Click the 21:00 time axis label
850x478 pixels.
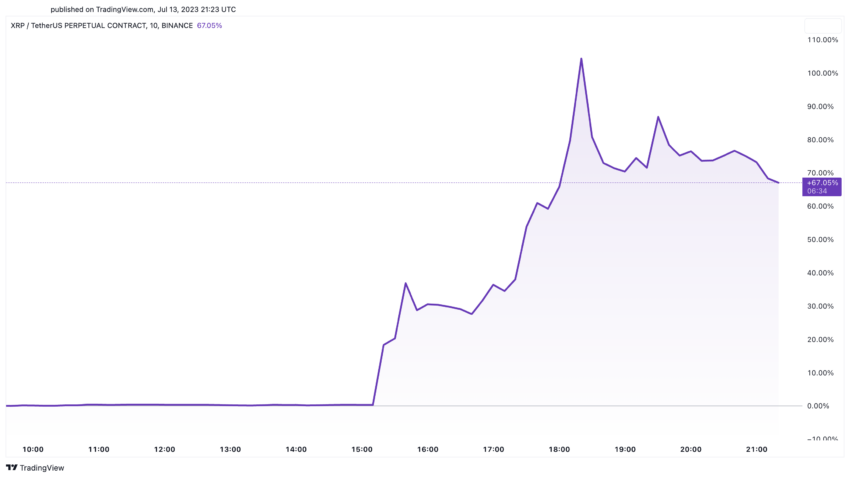(757, 449)
